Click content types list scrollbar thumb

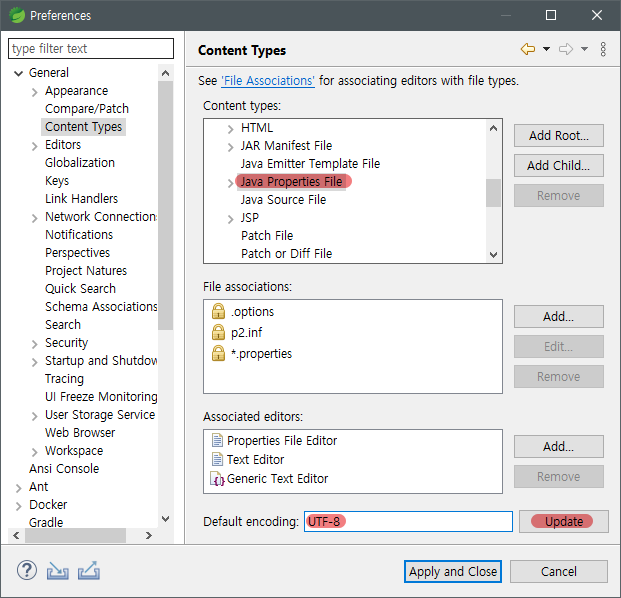click(x=493, y=193)
